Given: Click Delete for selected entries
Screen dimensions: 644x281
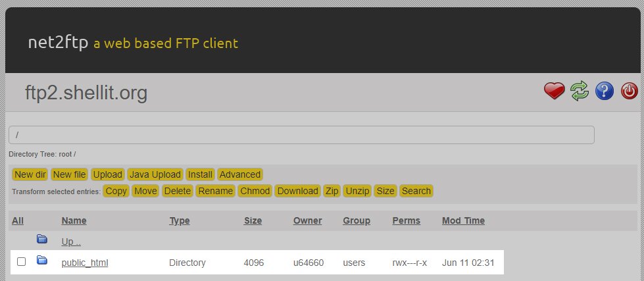Looking at the screenshot, I should coord(178,191).
